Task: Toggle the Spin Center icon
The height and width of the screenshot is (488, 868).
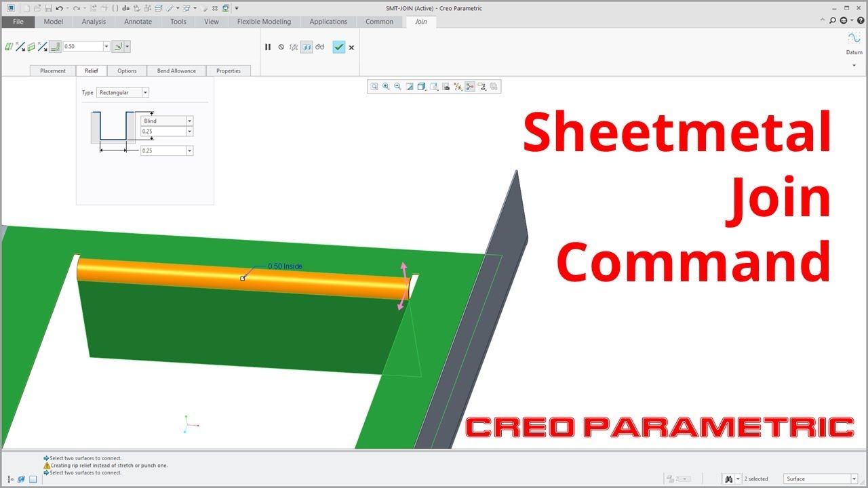Action: click(470, 86)
